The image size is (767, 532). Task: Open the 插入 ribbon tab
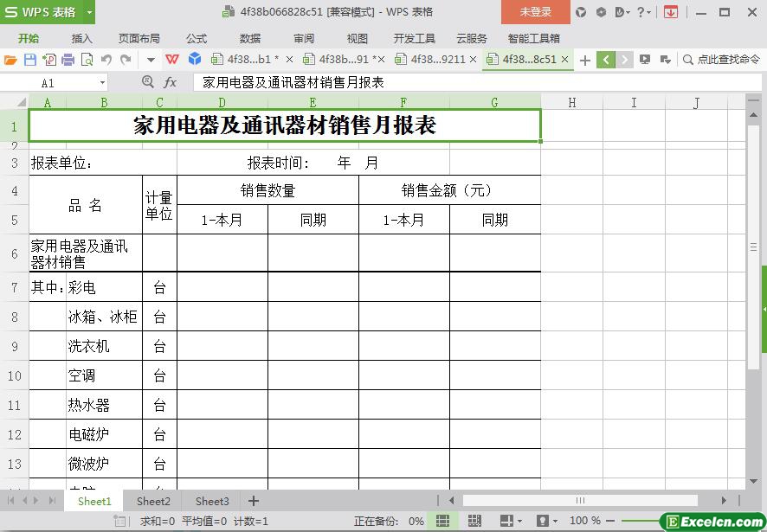81,38
